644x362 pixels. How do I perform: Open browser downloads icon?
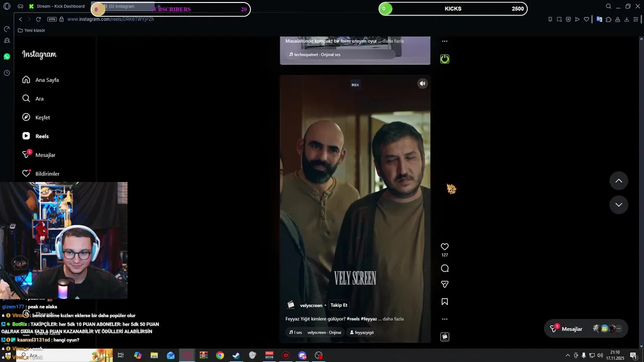[626, 19]
